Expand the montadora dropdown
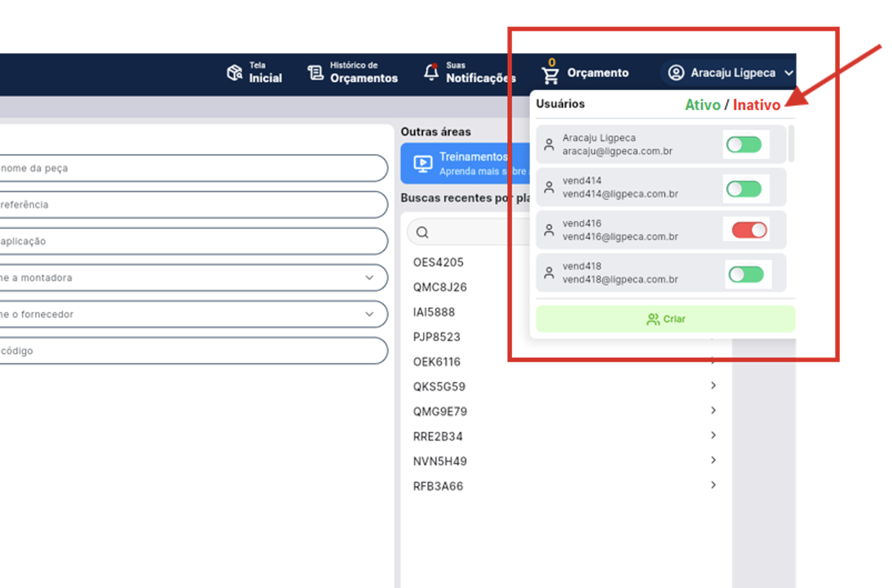 tap(369, 278)
